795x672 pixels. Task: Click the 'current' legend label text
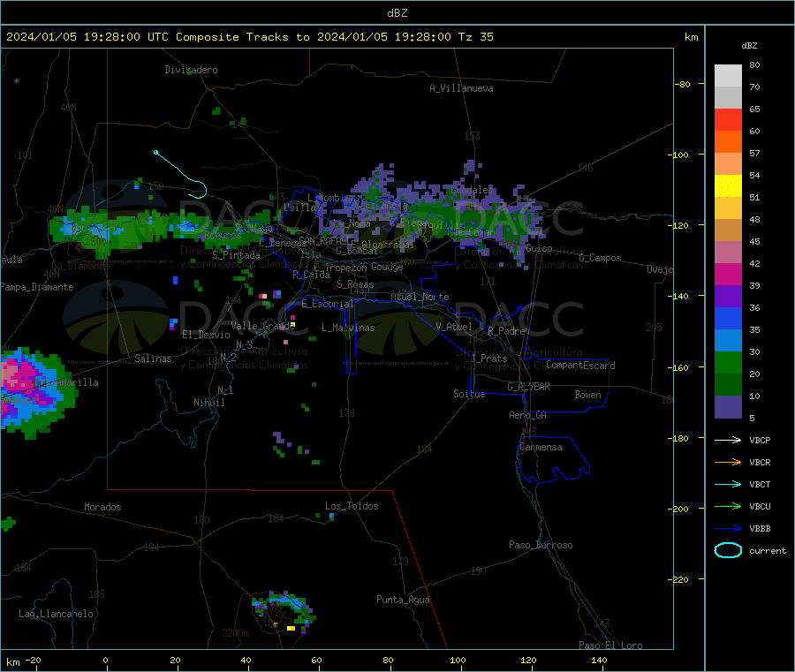[767, 550]
